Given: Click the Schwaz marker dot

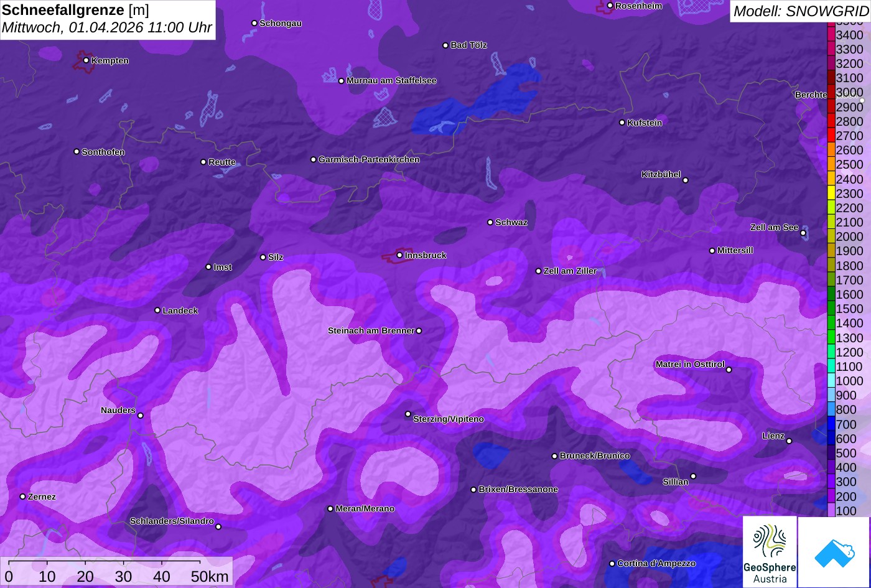Looking at the screenshot, I should pyautogui.click(x=490, y=222).
